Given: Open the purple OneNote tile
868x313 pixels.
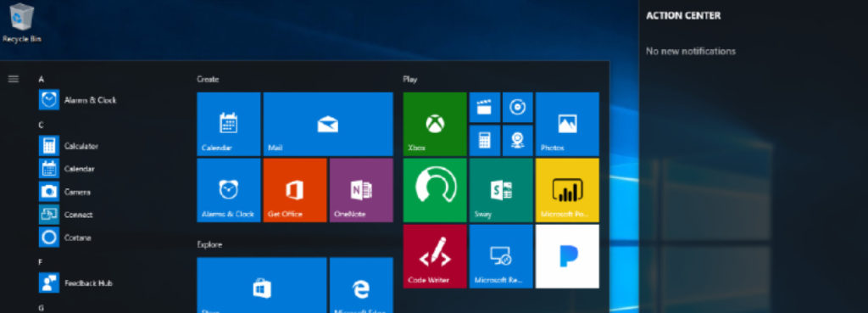Looking at the screenshot, I should click(x=361, y=190).
